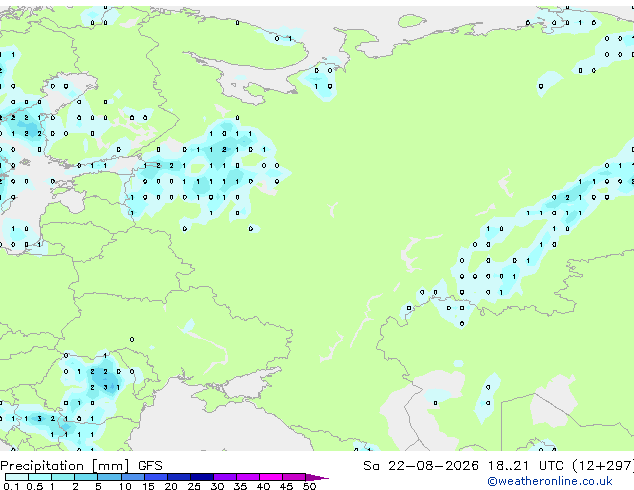Click the 15–20 mm legend color swatch
634x490 pixels.
click(x=156, y=477)
